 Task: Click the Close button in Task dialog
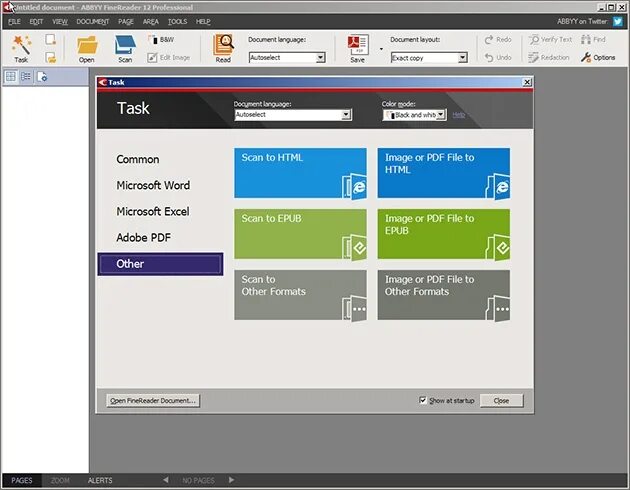(501, 400)
